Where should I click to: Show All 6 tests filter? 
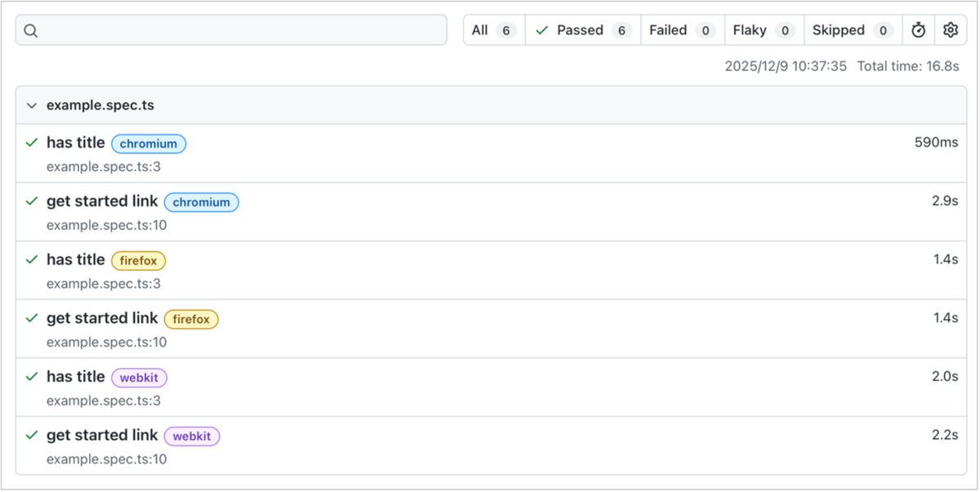point(494,30)
